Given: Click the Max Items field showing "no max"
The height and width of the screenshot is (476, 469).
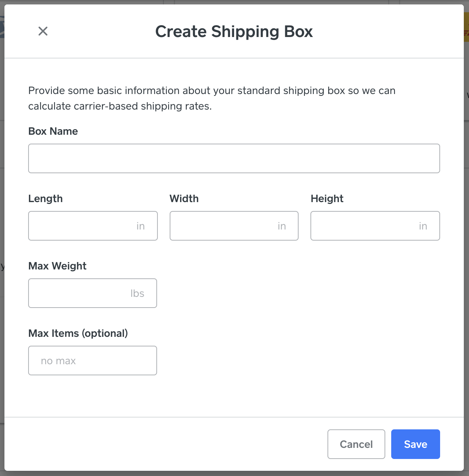Looking at the screenshot, I should pos(93,361).
